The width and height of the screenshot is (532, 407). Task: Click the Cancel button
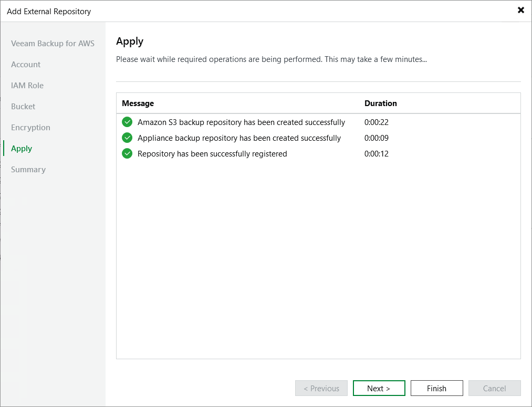coord(494,389)
